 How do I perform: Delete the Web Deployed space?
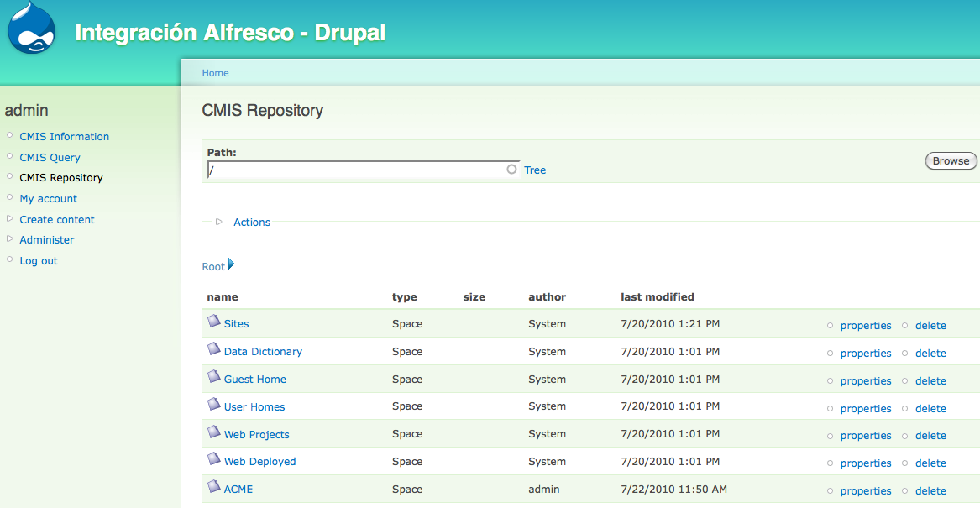[930, 463]
